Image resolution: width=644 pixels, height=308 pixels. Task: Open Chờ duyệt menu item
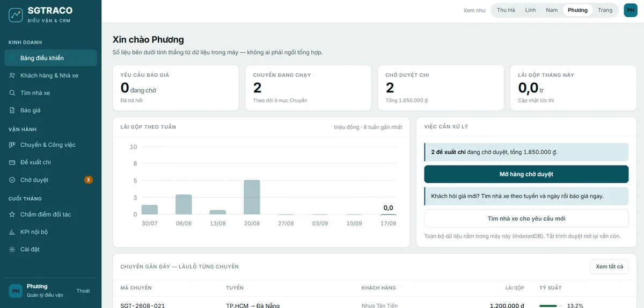pos(50,180)
